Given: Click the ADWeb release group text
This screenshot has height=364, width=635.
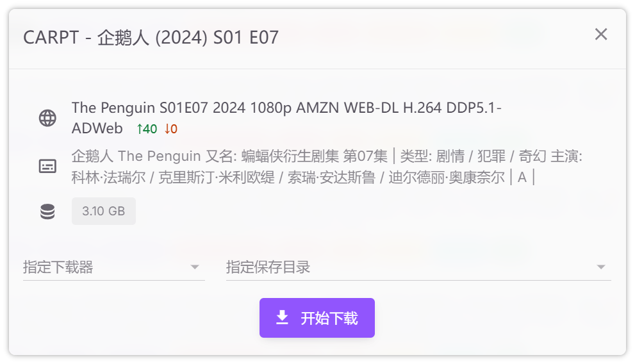Looking at the screenshot, I should [97, 128].
